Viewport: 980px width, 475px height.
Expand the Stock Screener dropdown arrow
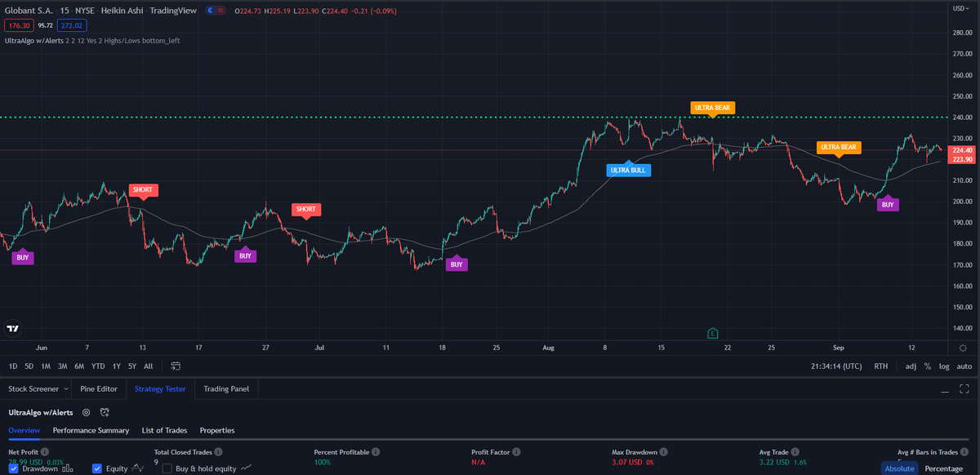pos(65,388)
